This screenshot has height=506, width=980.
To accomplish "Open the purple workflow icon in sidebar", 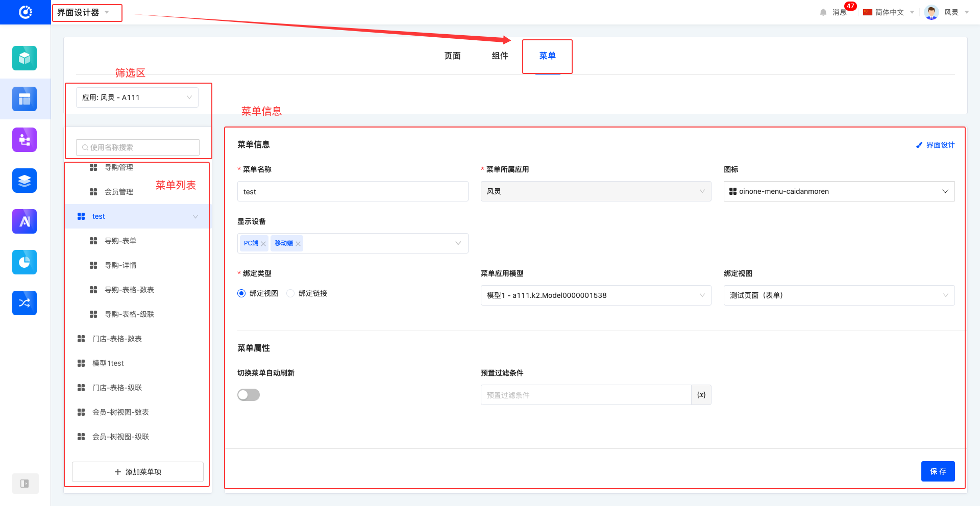I will 24,140.
